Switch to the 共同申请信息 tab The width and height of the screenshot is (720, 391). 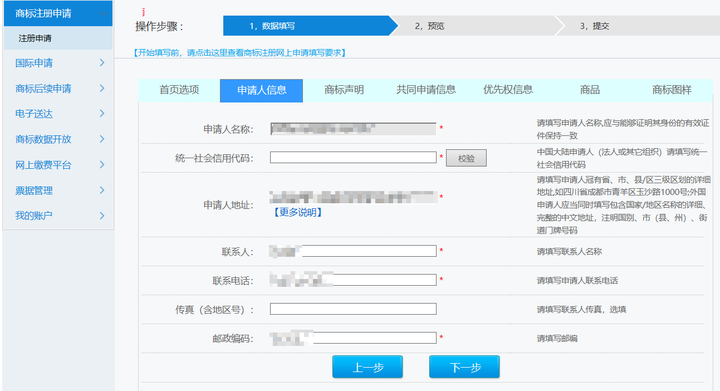click(426, 90)
